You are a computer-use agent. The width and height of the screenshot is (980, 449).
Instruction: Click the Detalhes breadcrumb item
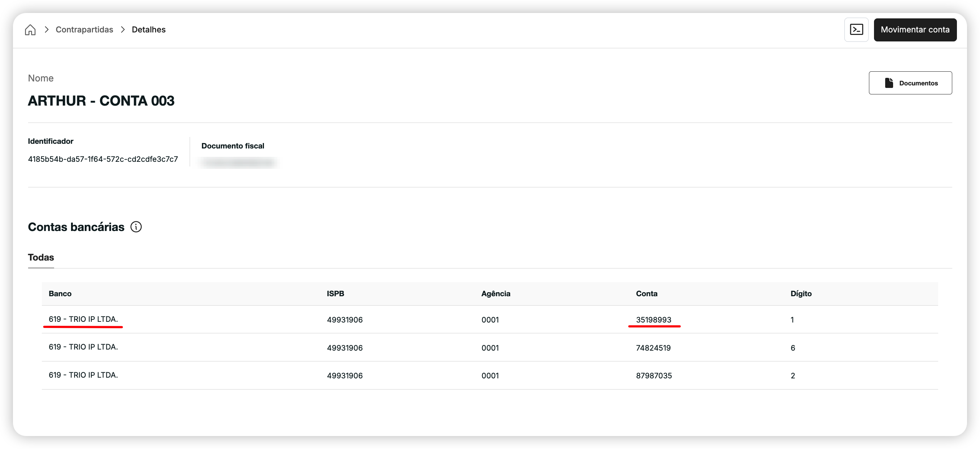[148, 30]
